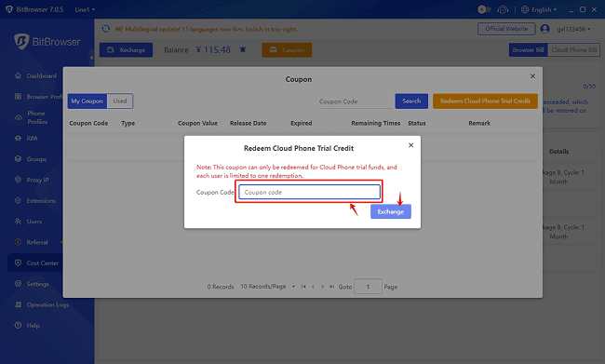Click the Dashboard home icon in sidebar
This screenshot has width=605, height=364.
point(18,75)
